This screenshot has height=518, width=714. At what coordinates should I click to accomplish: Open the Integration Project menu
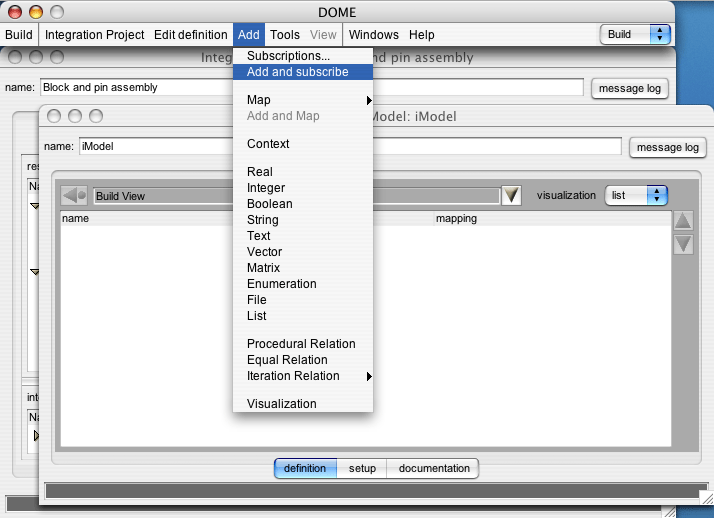tap(94, 35)
